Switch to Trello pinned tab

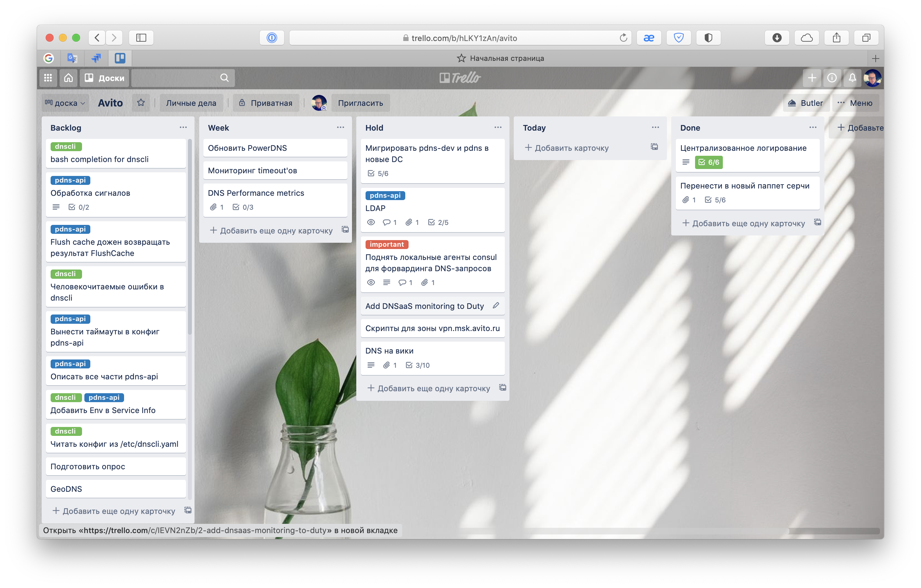pos(120,58)
